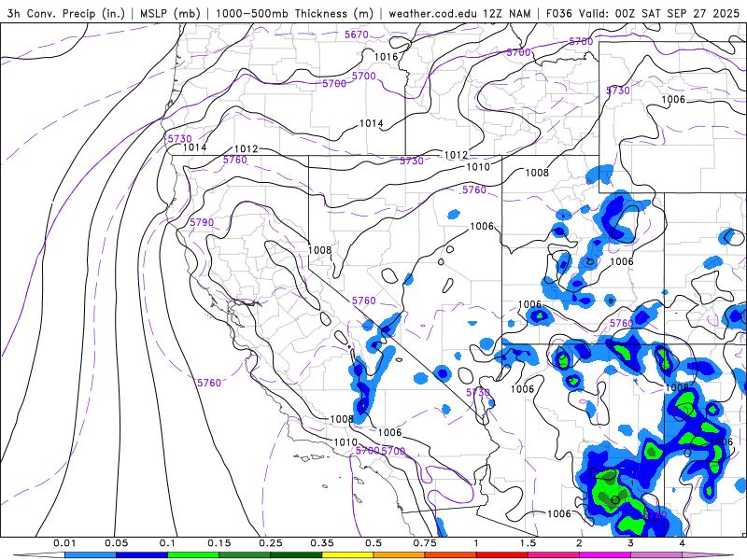Viewport: 747px width, 560px height.
Task: Click the '0.01' legend value
Action: (64, 543)
